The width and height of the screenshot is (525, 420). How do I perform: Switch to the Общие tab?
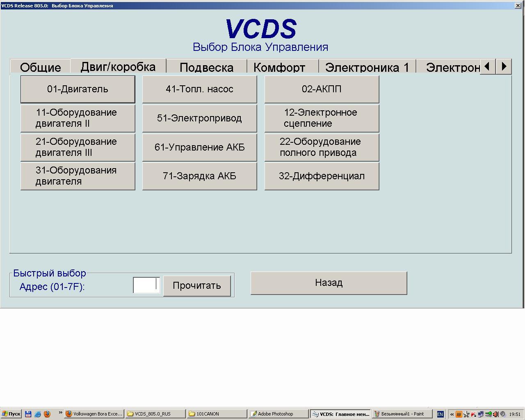pyautogui.click(x=40, y=67)
